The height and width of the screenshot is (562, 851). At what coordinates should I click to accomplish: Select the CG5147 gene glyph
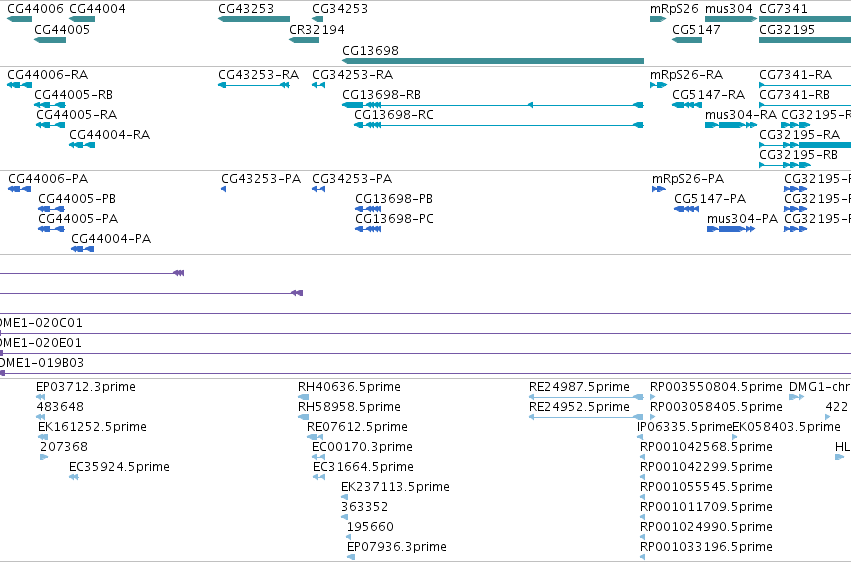[687, 40]
